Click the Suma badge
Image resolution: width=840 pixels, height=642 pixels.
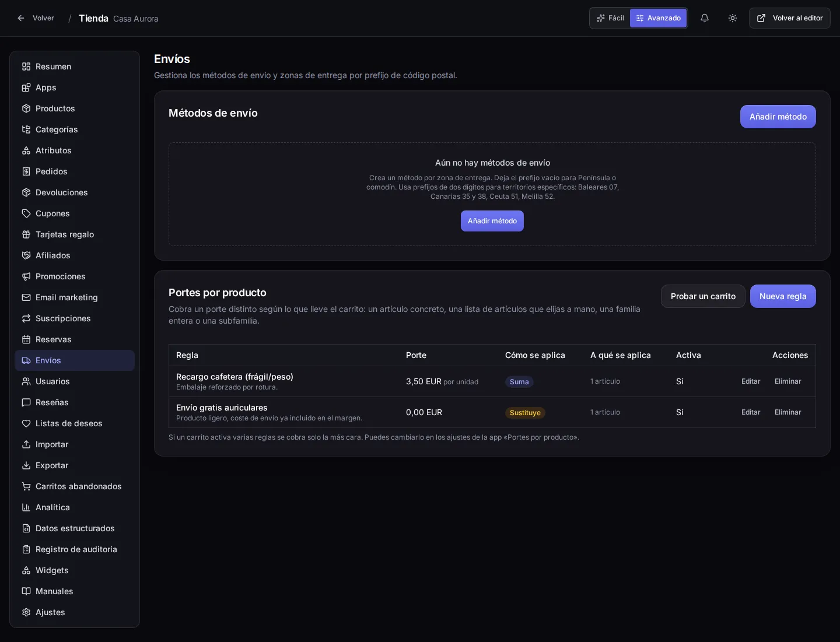point(519,382)
